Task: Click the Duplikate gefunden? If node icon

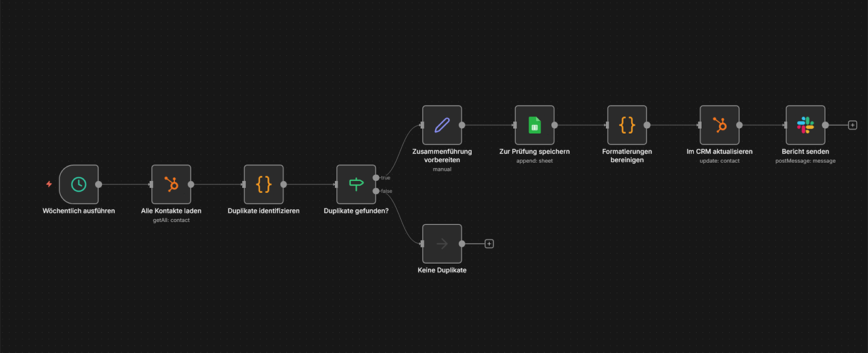Action: (356, 184)
